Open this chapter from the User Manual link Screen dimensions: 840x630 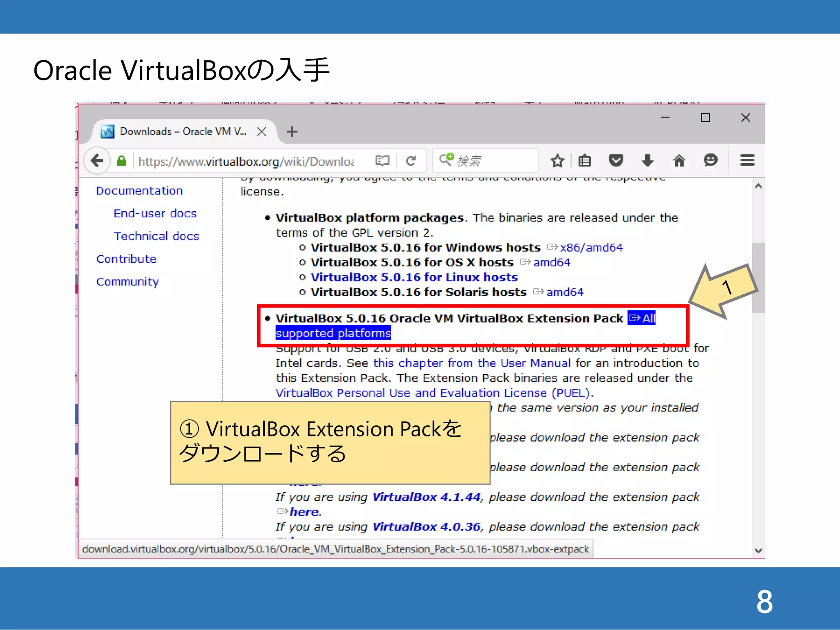pyautogui.click(x=472, y=363)
